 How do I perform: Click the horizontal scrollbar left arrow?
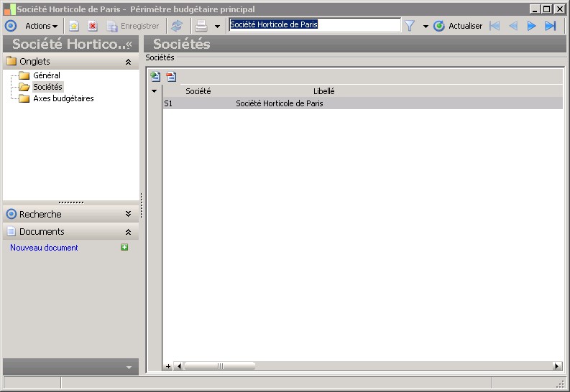pos(178,366)
